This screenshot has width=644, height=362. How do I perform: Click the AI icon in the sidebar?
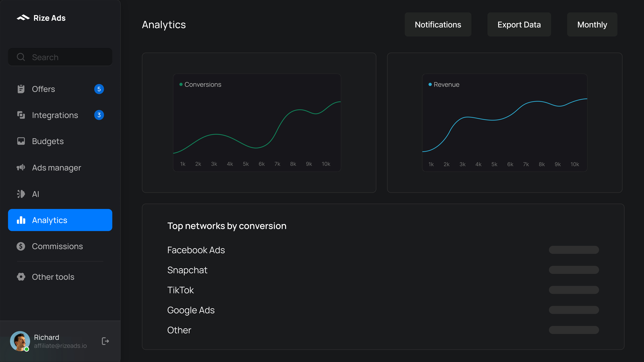(21, 194)
